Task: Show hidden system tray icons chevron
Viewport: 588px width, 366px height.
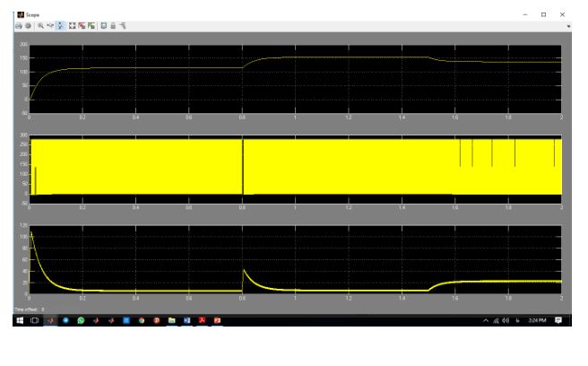Action: (x=486, y=320)
